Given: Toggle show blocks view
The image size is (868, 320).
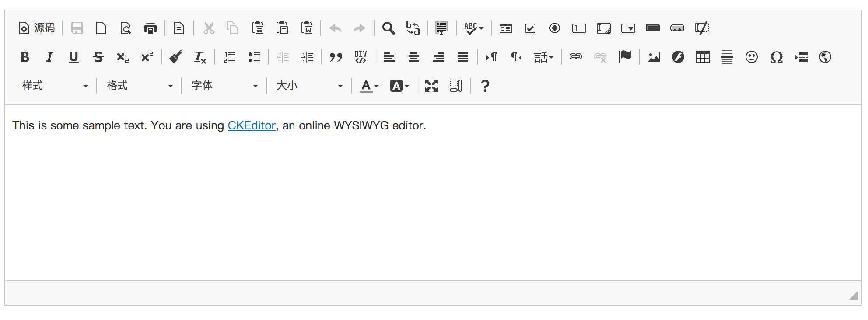Looking at the screenshot, I should tap(456, 86).
